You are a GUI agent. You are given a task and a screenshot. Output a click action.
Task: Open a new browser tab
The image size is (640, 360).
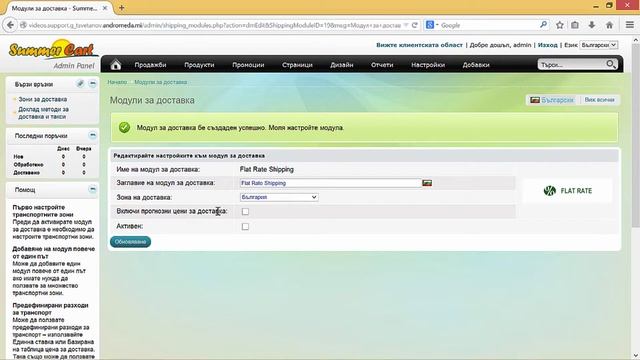point(121,8)
